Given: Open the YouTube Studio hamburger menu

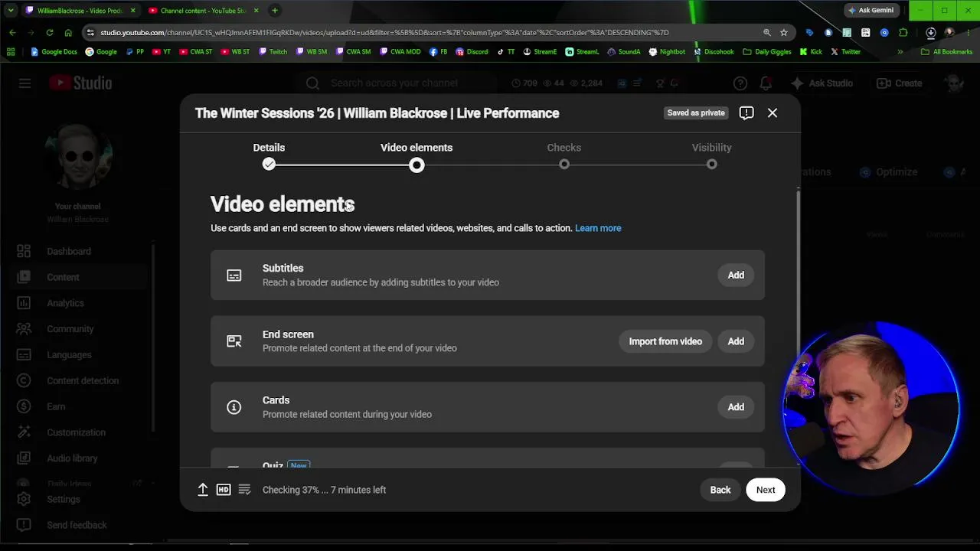Looking at the screenshot, I should tap(24, 83).
